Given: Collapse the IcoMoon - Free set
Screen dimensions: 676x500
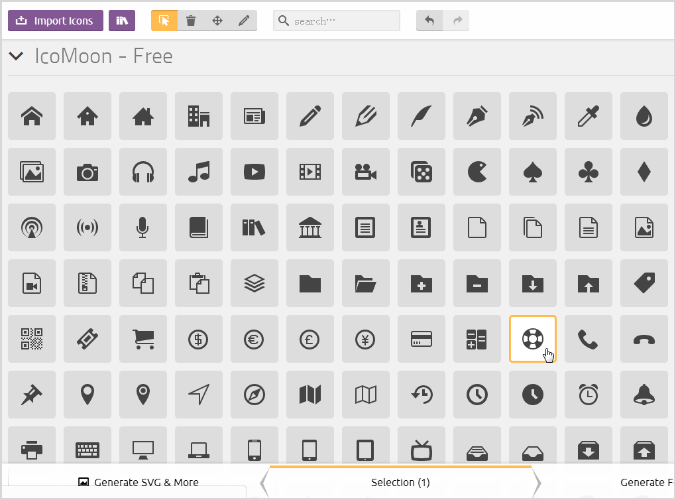Looking at the screenshot, I should (16, 56).
